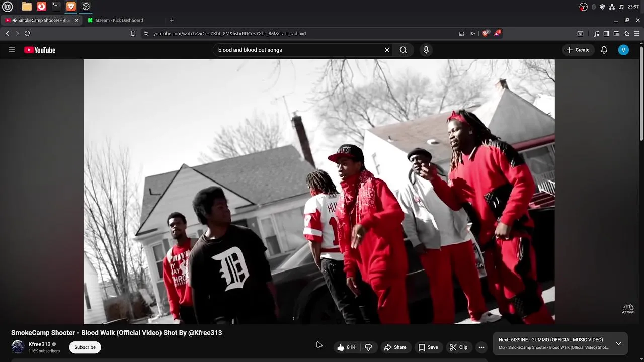Share the video
Viewport: 644px width, 362px height.
point(395,347)
